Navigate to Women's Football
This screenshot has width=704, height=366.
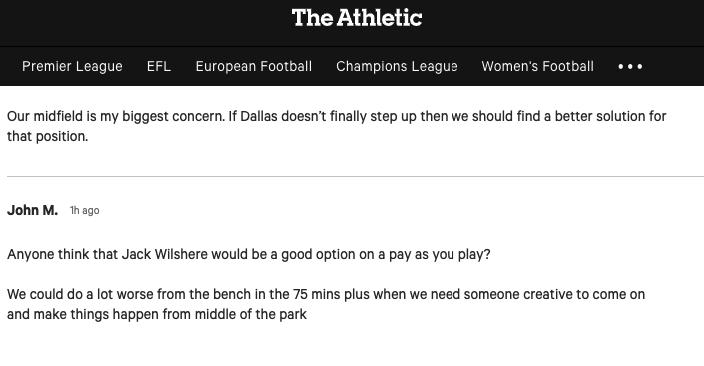(x=537, y=66)
